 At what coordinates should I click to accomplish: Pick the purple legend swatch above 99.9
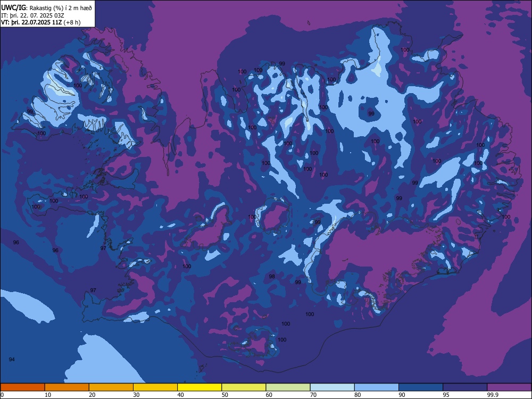tap(510, 387)
